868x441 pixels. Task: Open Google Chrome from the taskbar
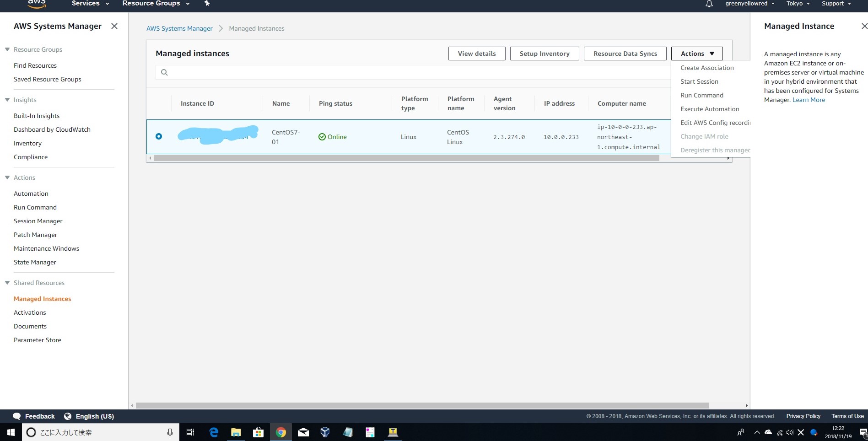coord(280,432)
